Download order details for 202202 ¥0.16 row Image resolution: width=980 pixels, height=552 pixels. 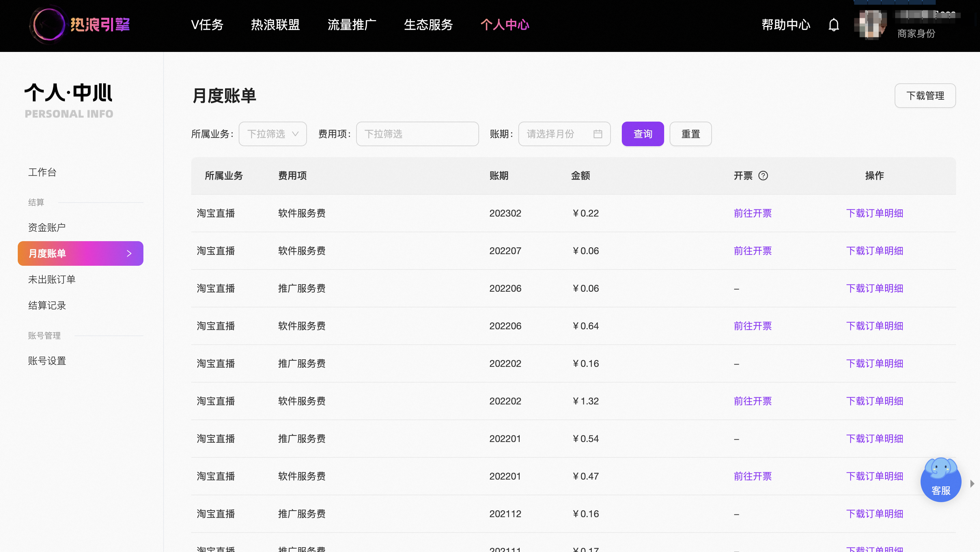874,363
